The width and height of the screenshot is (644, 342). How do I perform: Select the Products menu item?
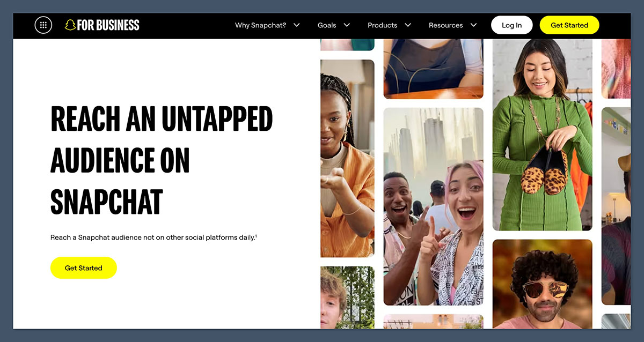click(x=382, y=25)
